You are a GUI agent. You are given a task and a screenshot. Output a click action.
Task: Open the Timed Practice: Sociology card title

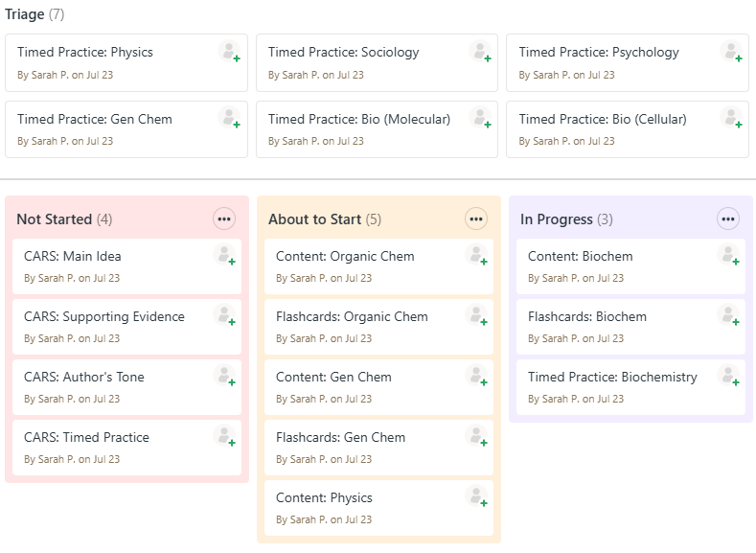click(x=343, y=52)
